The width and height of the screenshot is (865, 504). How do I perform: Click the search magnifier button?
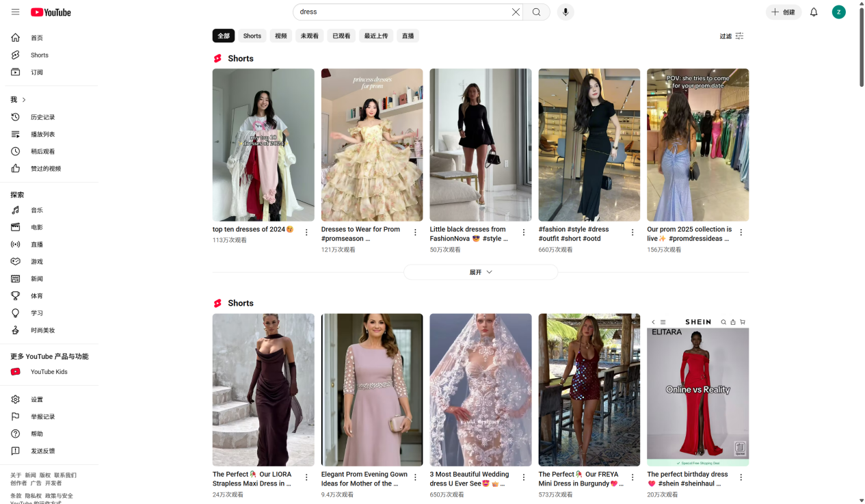pos(537,12)
